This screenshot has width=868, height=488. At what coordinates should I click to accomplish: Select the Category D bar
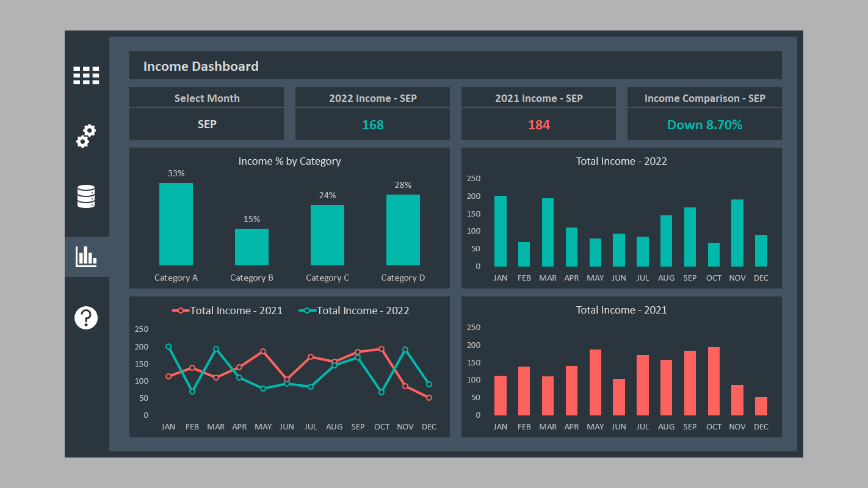click(403, 230)
